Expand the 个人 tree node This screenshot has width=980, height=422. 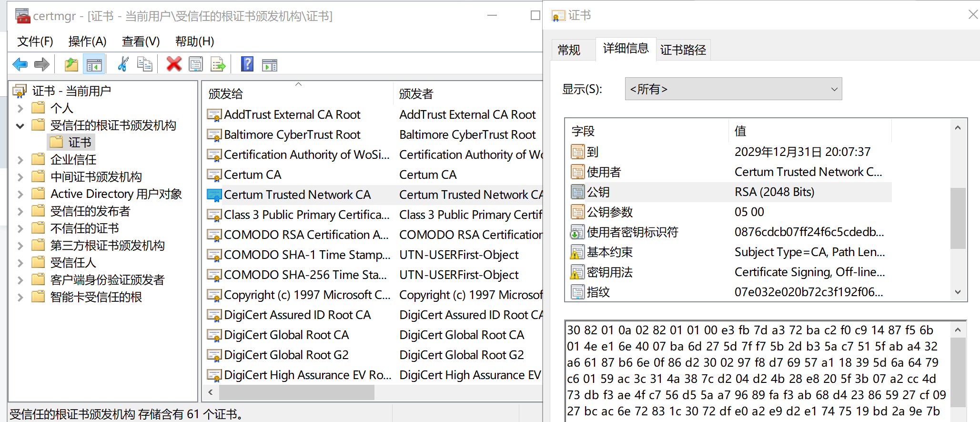(x=20, y=108)
